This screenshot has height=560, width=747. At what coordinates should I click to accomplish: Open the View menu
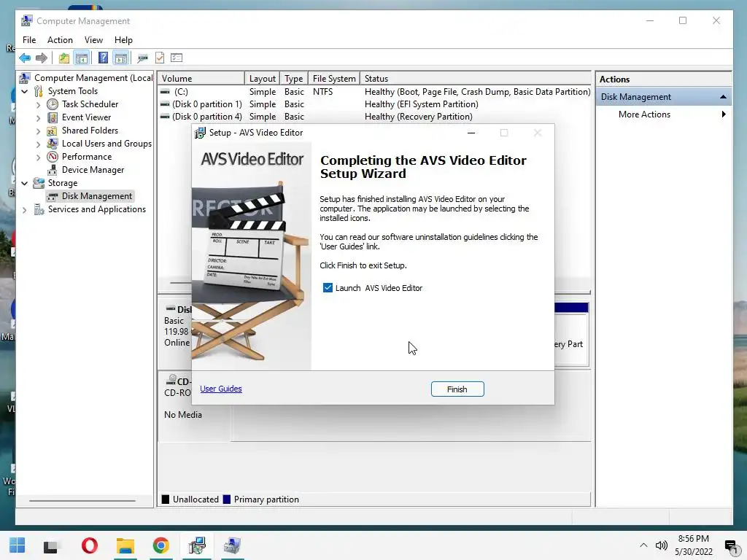pyautogui.click(x=93, y=40)
